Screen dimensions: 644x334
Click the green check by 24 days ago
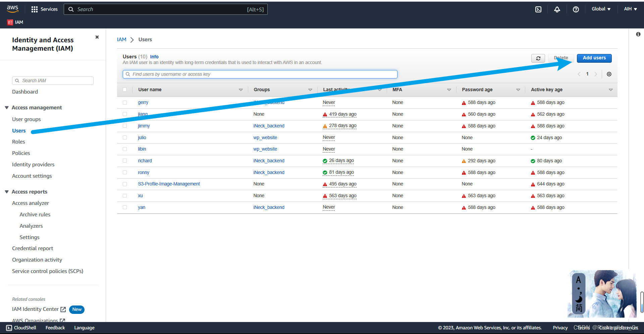[533, 138]
